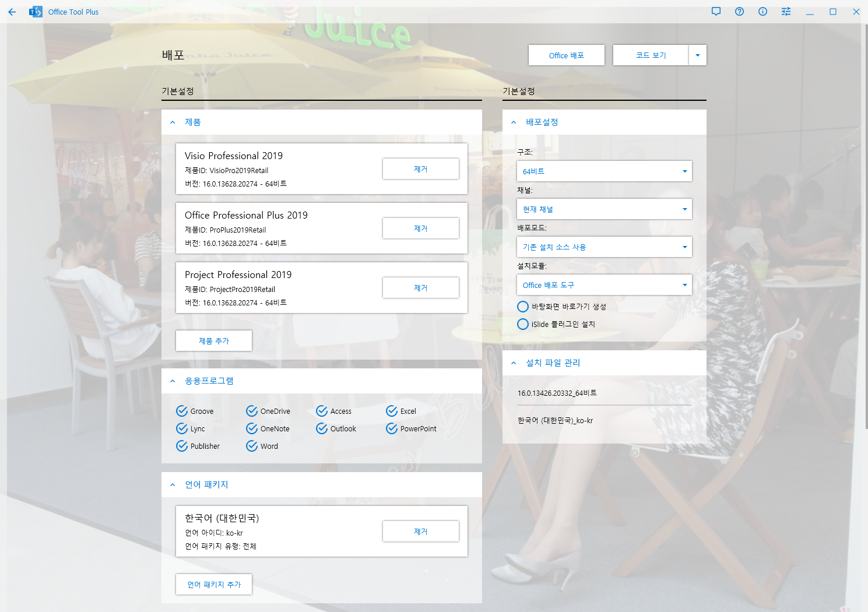Screen dimensions: 868x612
Task: Uncheck the Access application
Action: [x=322, y=411]
